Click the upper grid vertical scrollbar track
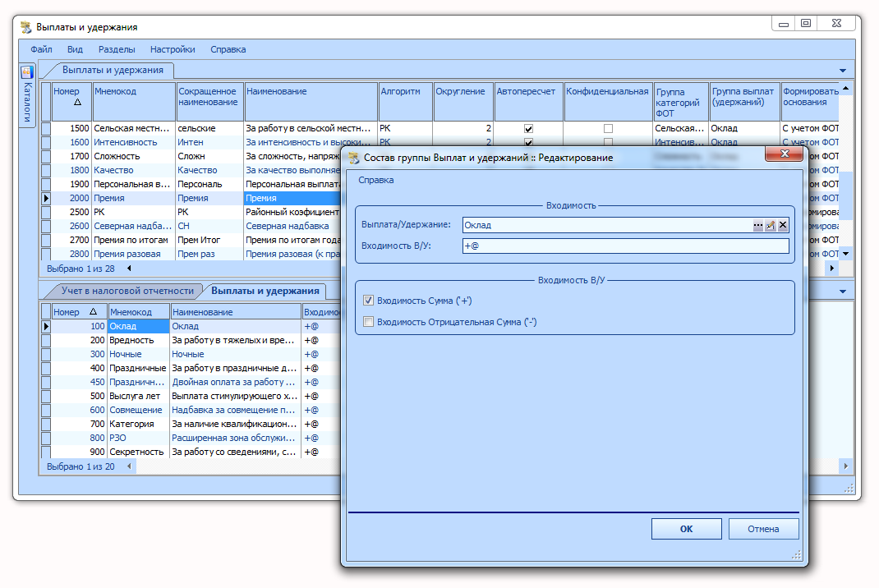 pyautogui.click(x=845, y=170)
